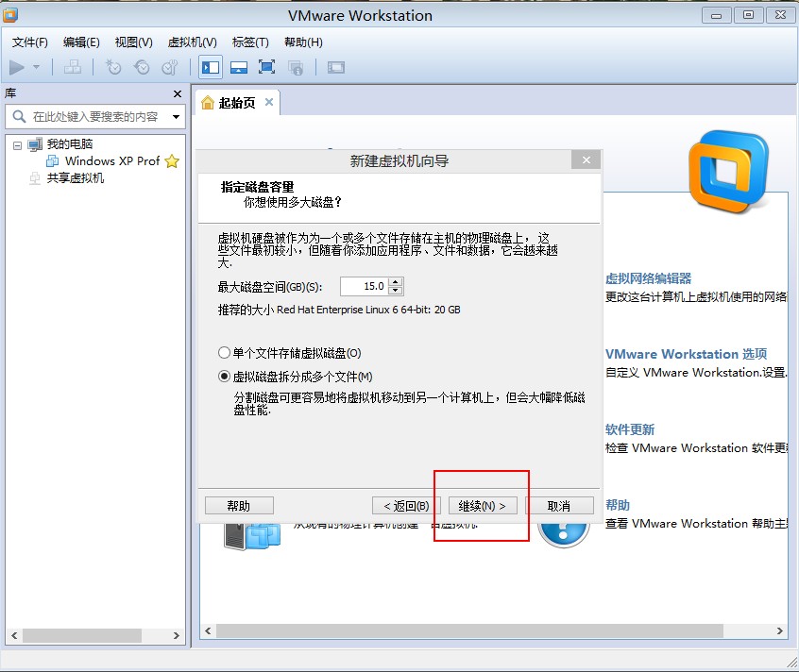Click the VMware title bar app icon

(x=10, y=15)
